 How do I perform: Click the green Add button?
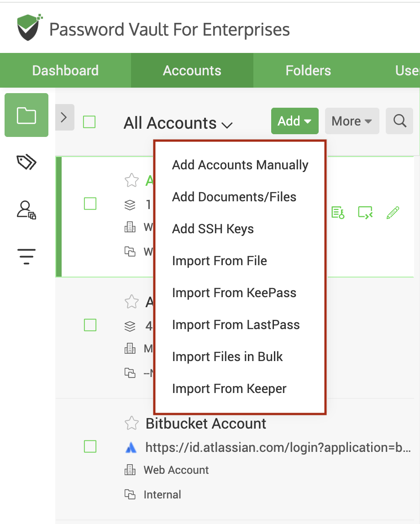click(x=294, y=121)
